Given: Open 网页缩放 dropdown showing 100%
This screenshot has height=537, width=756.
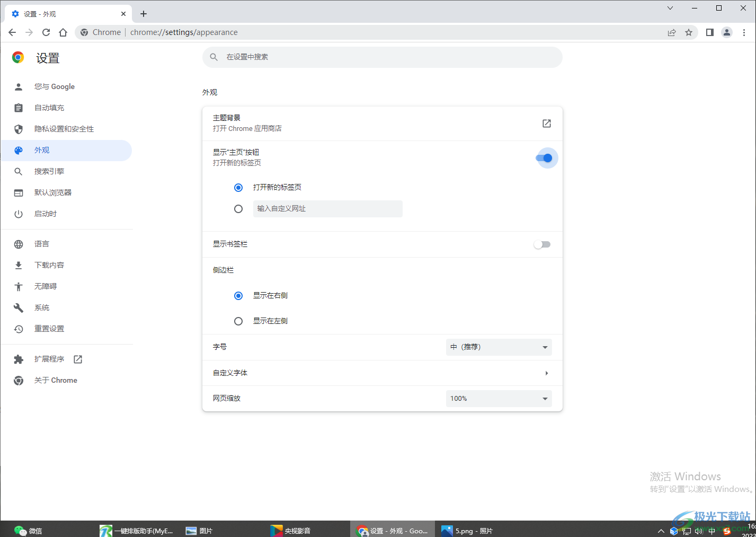Looking at the screenshot, I should 499,399.
